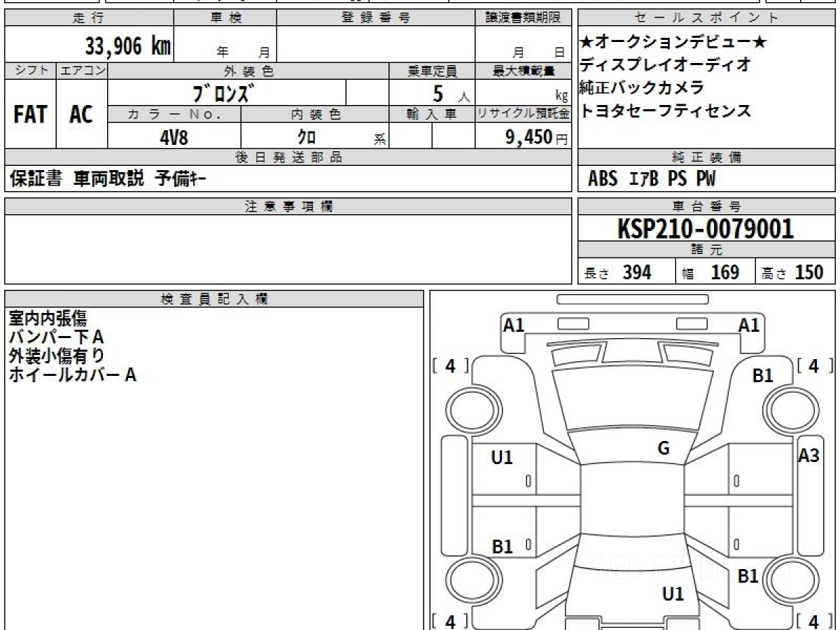The image size is (840, 630).
Task: Select the seating capacity 5 人
Action: [x=451, y=94]
